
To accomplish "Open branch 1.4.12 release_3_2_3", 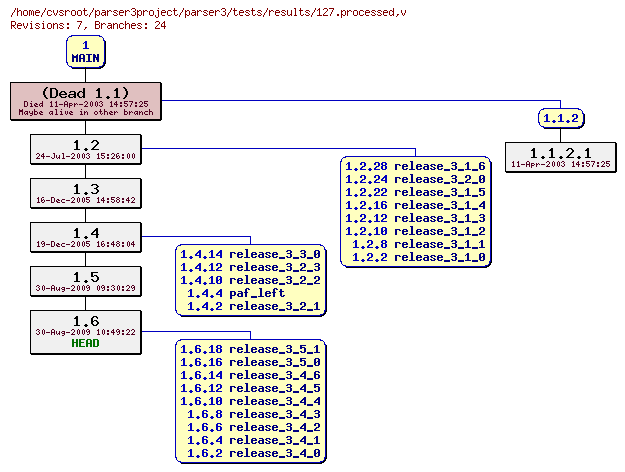I will (250, 267).
